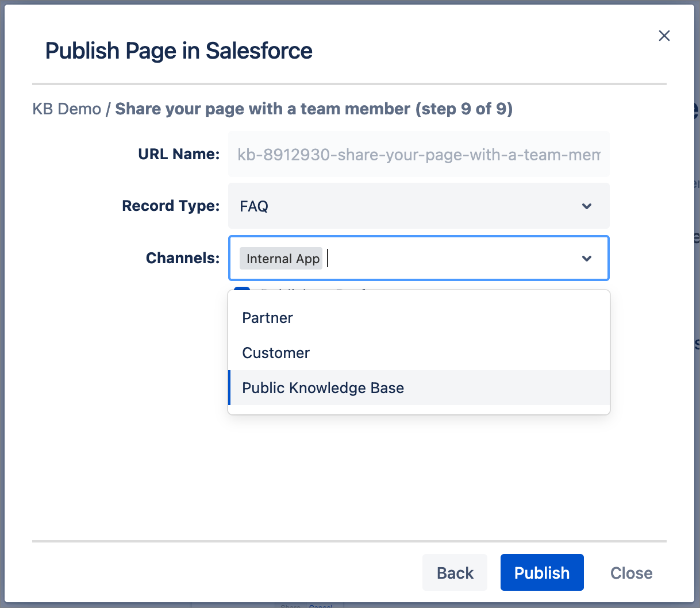Click the 'Channels:' field label
Screen dimensions: 700x608
pos(183,258)
